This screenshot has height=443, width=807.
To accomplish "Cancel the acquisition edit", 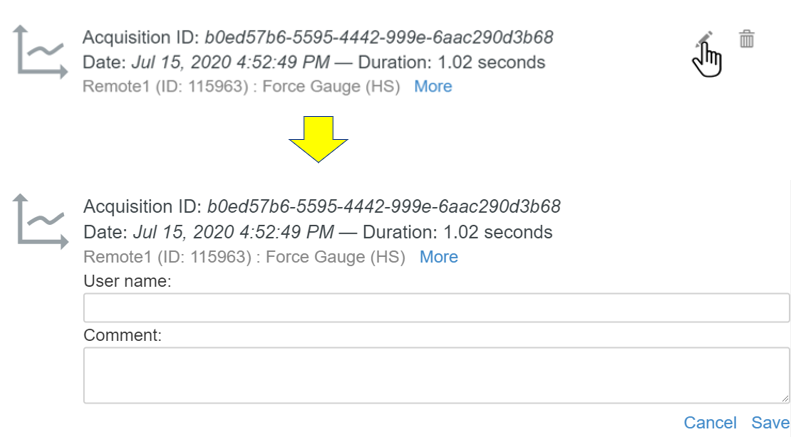I will [x=710, y=422].
